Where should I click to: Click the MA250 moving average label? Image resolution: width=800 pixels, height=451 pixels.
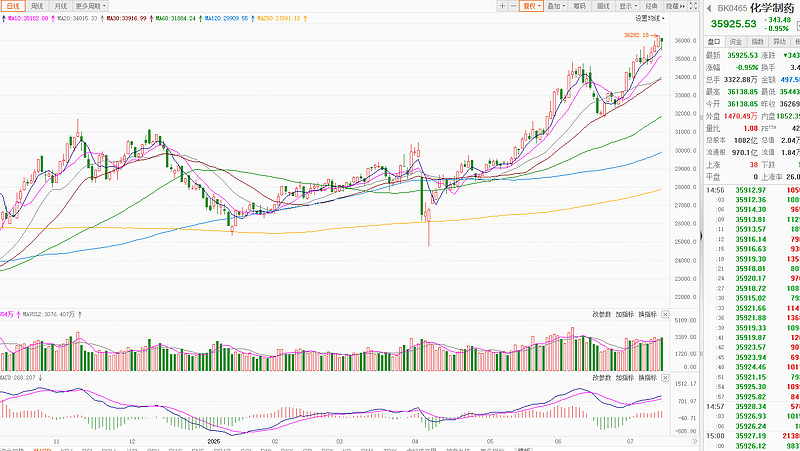[x=279, y=18]
